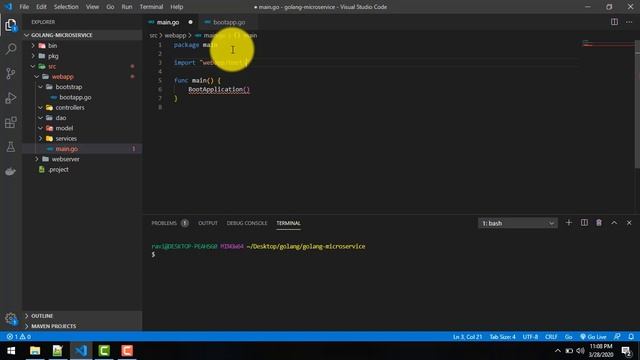
Task: Open the Run menu
Action: pos(127,7)
